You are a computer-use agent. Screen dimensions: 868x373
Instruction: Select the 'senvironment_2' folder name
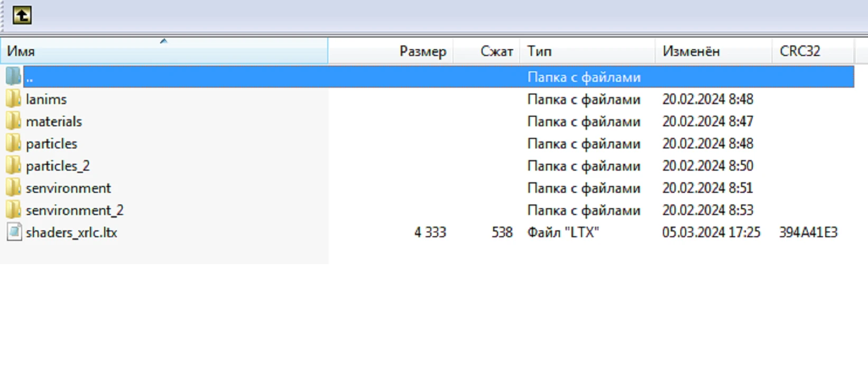(75, 210)
